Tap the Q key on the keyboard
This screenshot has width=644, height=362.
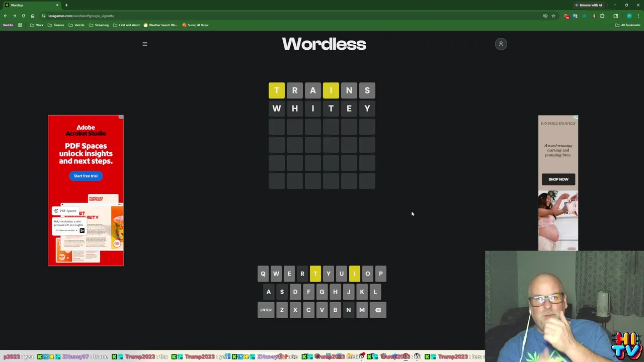(x=263, y=274)
